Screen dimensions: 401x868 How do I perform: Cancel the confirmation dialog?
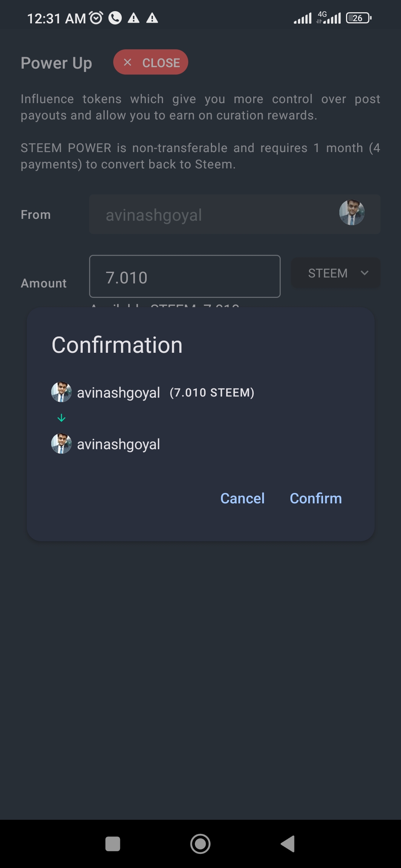[242, 498]
